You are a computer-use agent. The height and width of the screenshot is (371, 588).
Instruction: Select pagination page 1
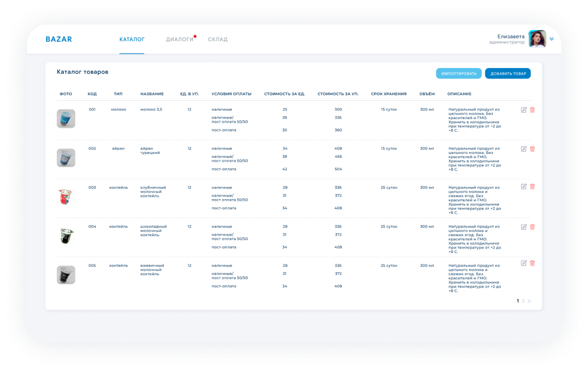point(518,301)
